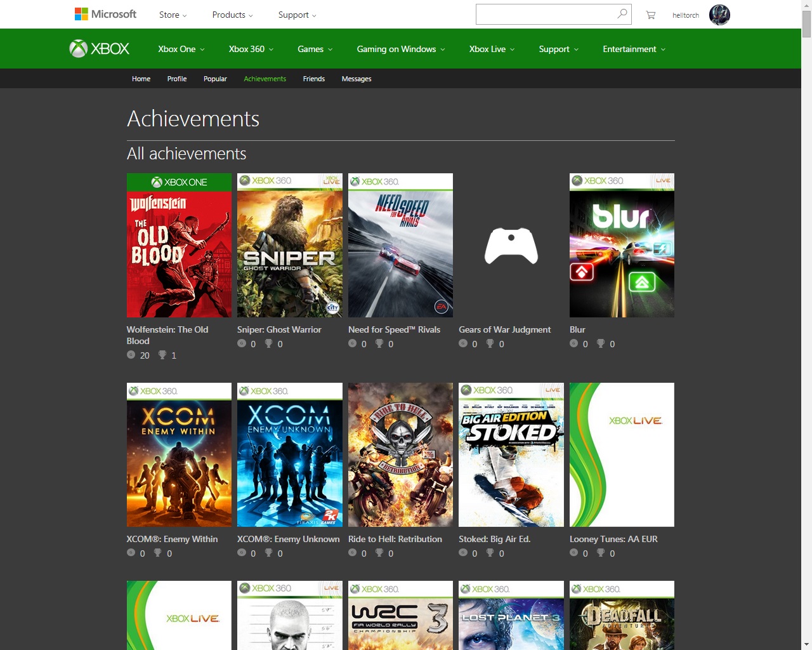Select the Achievements tab
The image size is (812, 650).
point(265,79)
